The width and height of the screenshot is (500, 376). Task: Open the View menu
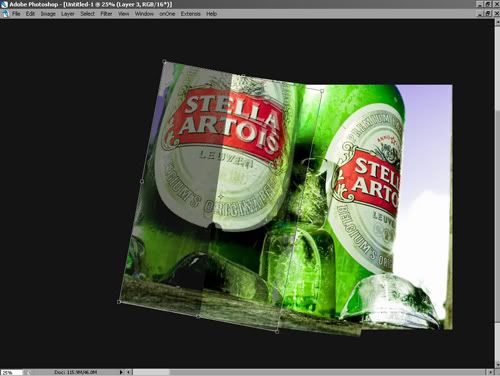(x=123, y=14)
